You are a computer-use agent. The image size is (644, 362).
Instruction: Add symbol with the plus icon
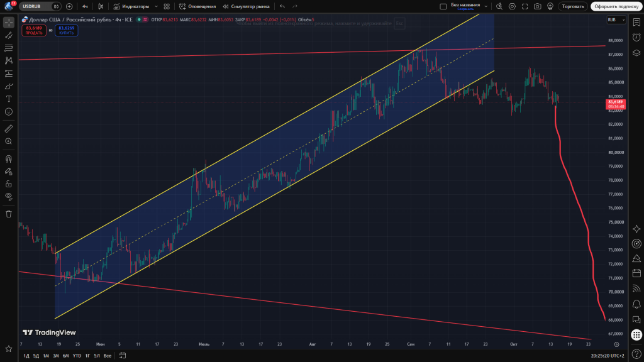click(x=69, y=6)
